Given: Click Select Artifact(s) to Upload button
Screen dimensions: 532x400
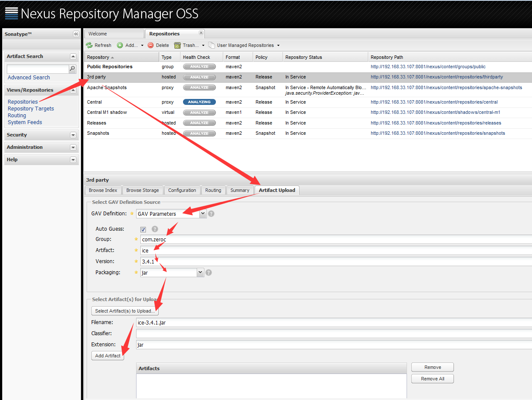Looking at the screenshot, I should pos(125,311).
